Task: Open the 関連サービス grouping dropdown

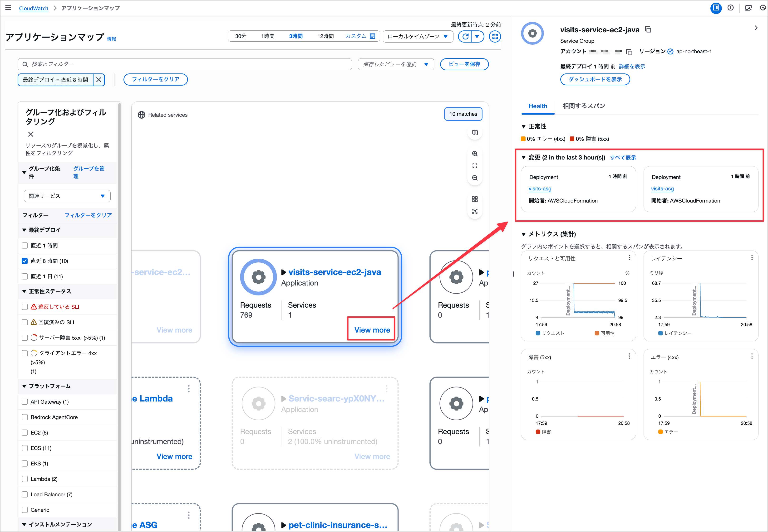Action: pos(67,196)
